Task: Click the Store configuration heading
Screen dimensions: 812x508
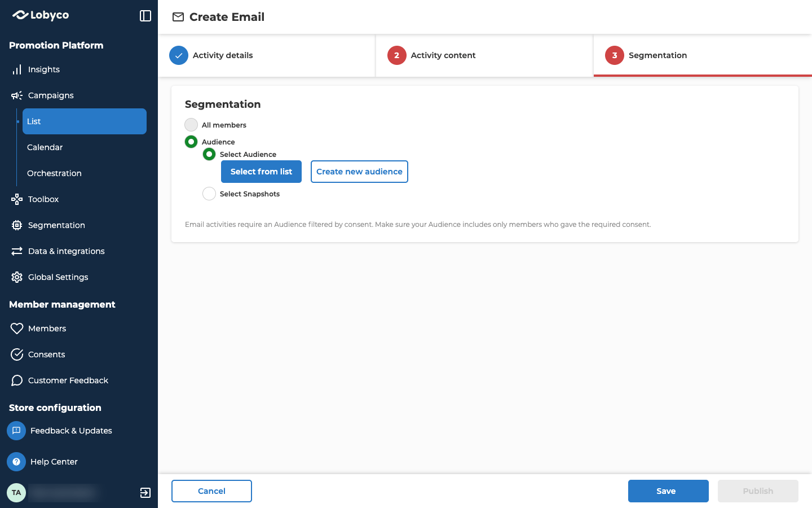Action: 55,408
